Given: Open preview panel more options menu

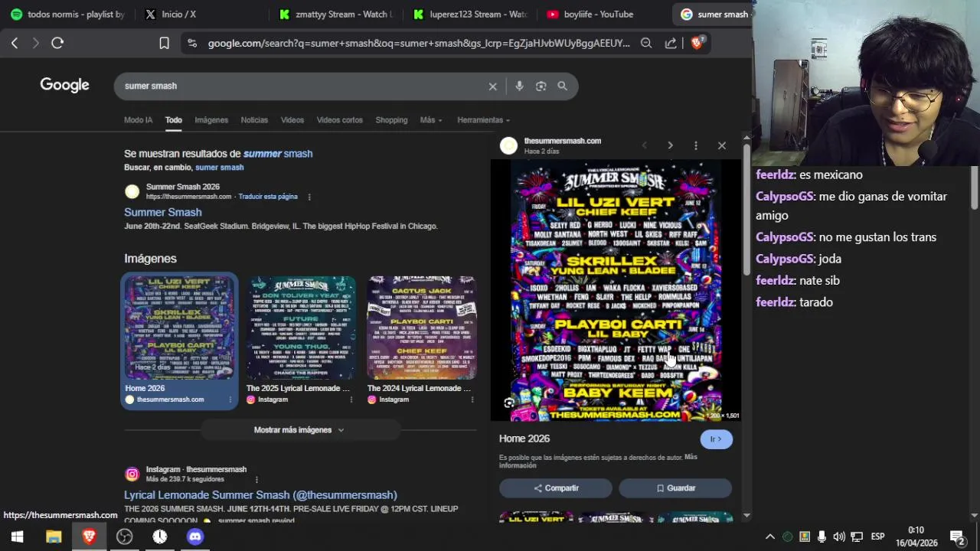Looking at the screenshot, I should tap(696, 145).
